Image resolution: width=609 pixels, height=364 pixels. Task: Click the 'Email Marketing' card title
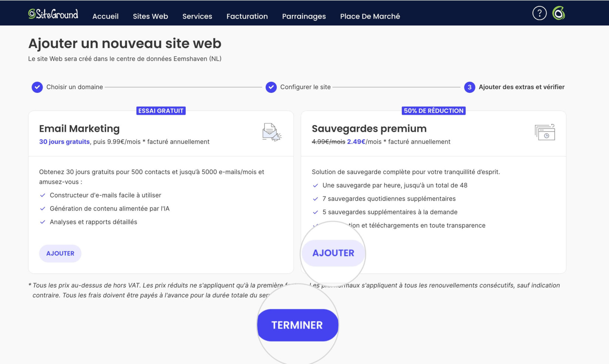click(80, 128)
